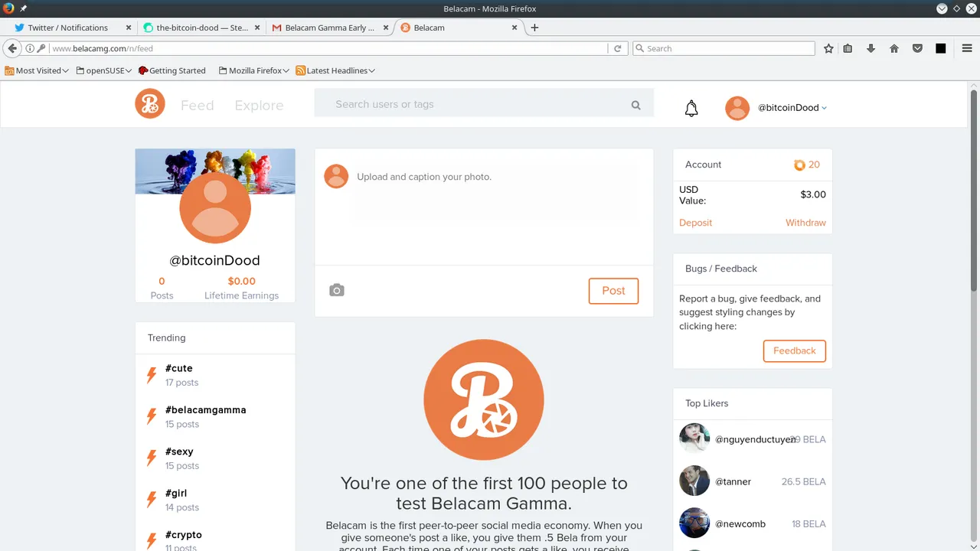The width and height of the screenshot is (980, 551).
Task: Bookmark this page with the star icon
Action: 828,48
